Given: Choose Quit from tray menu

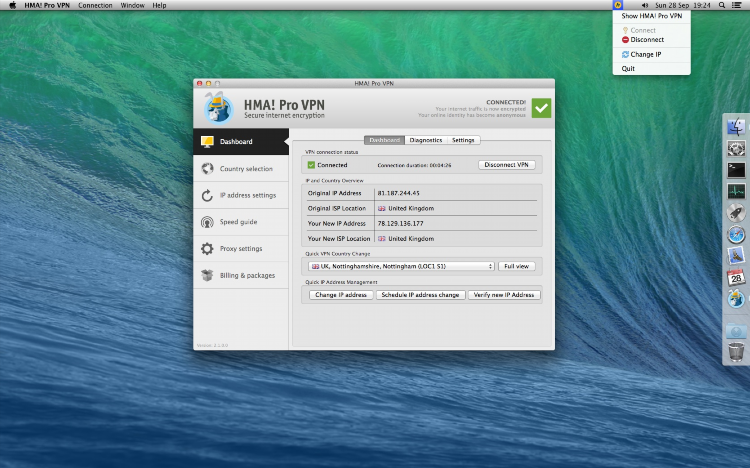Looking at the screenshot, I should (x=651, y=68).
